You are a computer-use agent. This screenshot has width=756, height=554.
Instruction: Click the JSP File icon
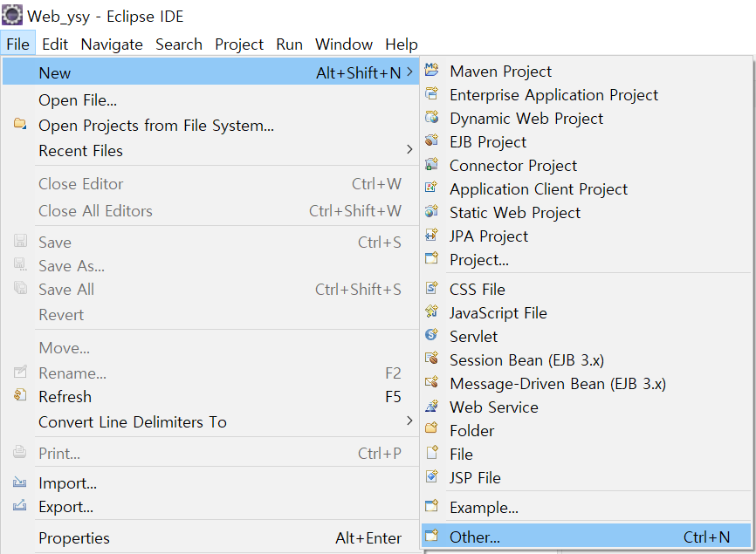(431, 476)
